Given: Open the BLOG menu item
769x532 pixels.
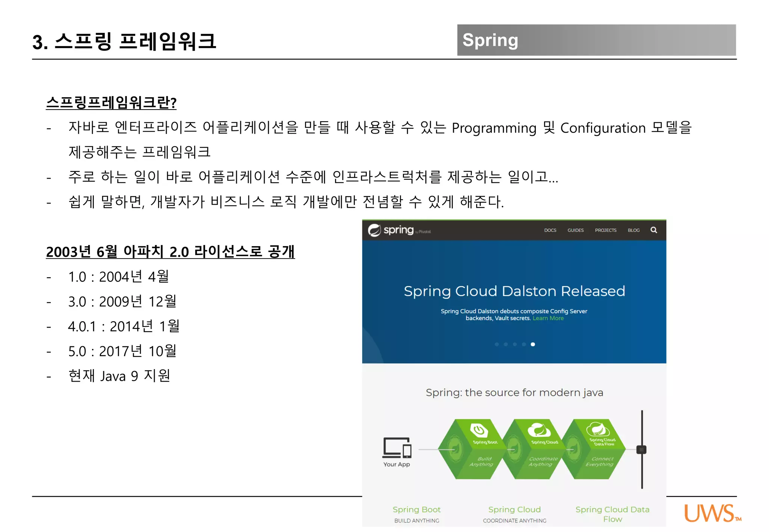Looking at the screenshot, I should coord(634,230).
